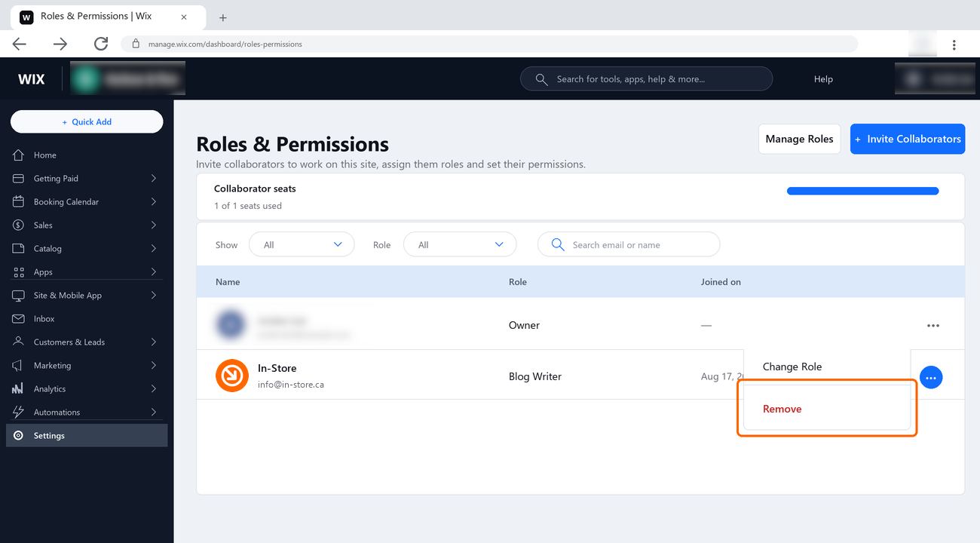This screenshot has width=980, height=543.
Task: Click Invite Collaborators button
Action: [x=908, y=139]
